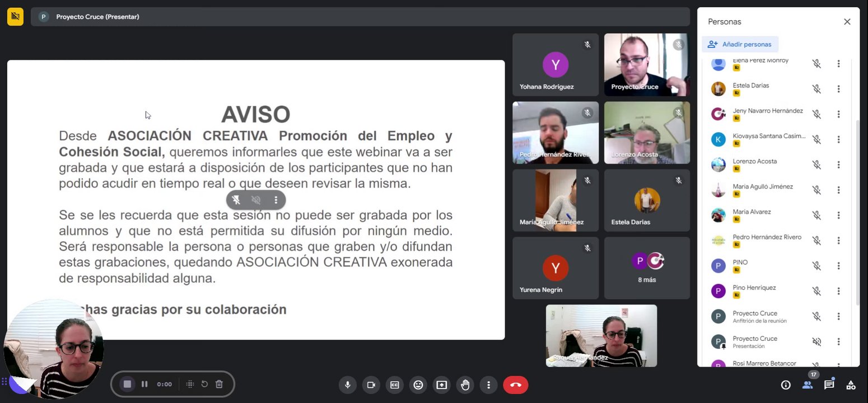Open more options for Pedro Hernández Rivero row
This screenshot has width=868, height=403.
pyautogui.click(x=838, y=241)
